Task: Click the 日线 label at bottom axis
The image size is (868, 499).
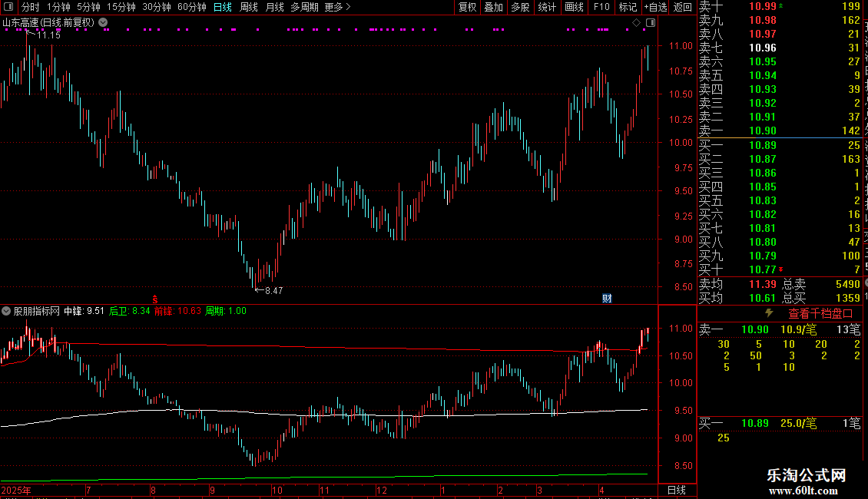Action: pyautogui.click(x=677, y=490)
